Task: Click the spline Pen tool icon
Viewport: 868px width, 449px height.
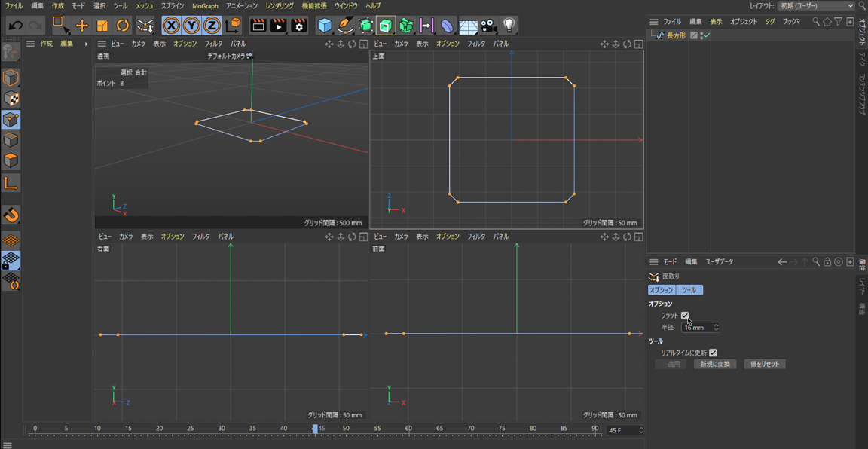Action: 345,26
